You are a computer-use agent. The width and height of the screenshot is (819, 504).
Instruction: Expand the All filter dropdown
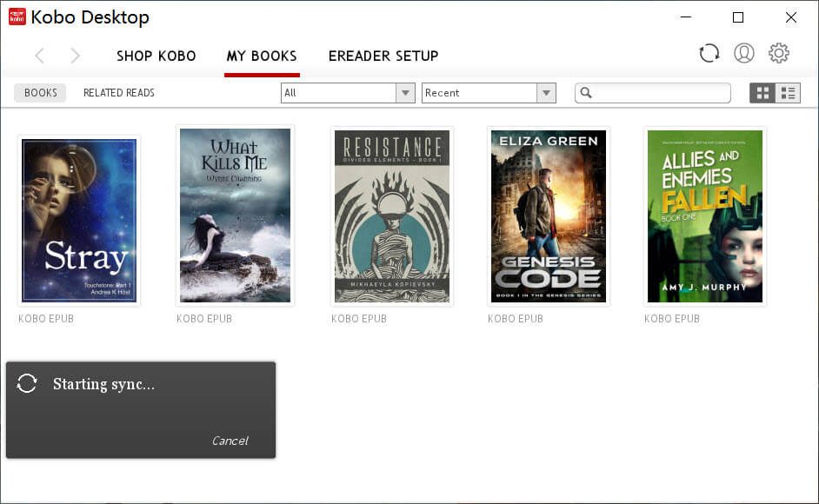[405, 93]
